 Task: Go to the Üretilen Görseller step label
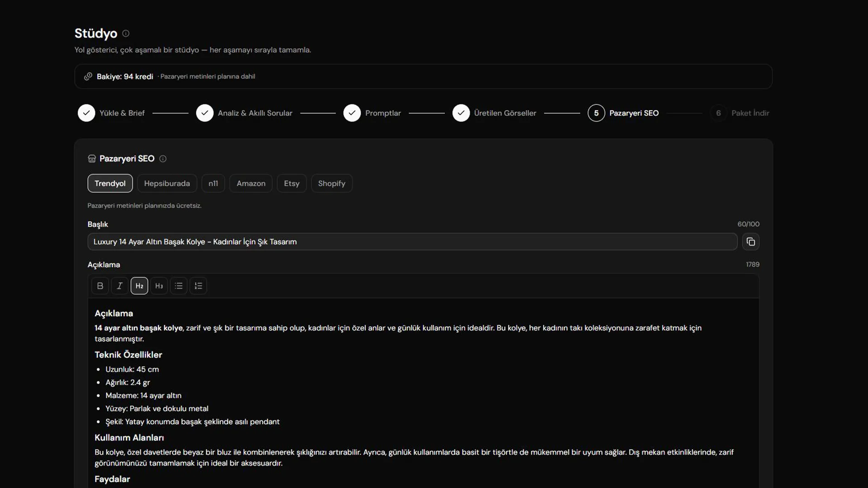click(x=505, y=113)
